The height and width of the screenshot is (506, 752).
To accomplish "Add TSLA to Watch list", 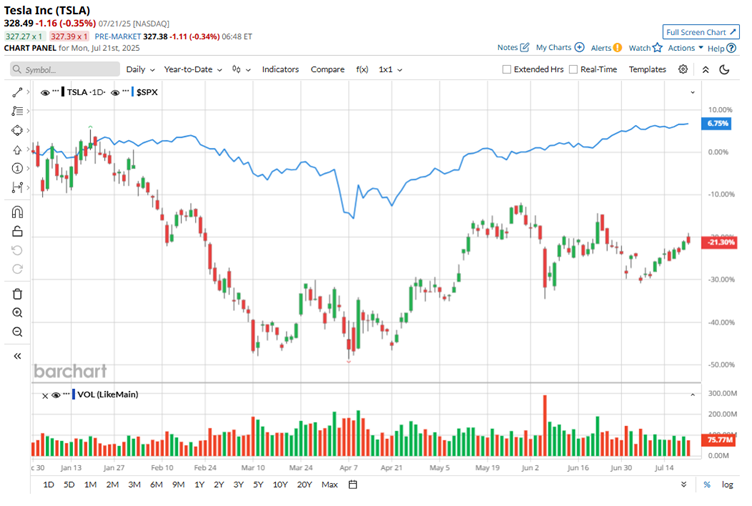I will 645,48.
